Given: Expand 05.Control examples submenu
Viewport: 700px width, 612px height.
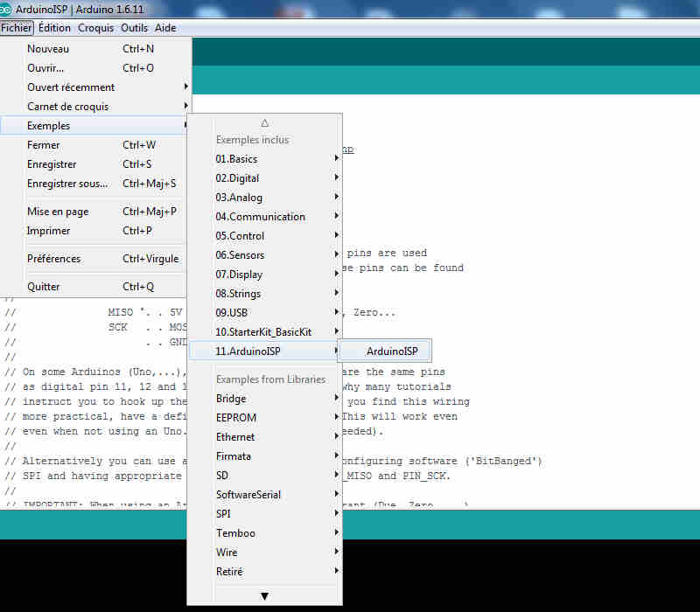Looking at the screenshot, I should (x=265, y=235).
